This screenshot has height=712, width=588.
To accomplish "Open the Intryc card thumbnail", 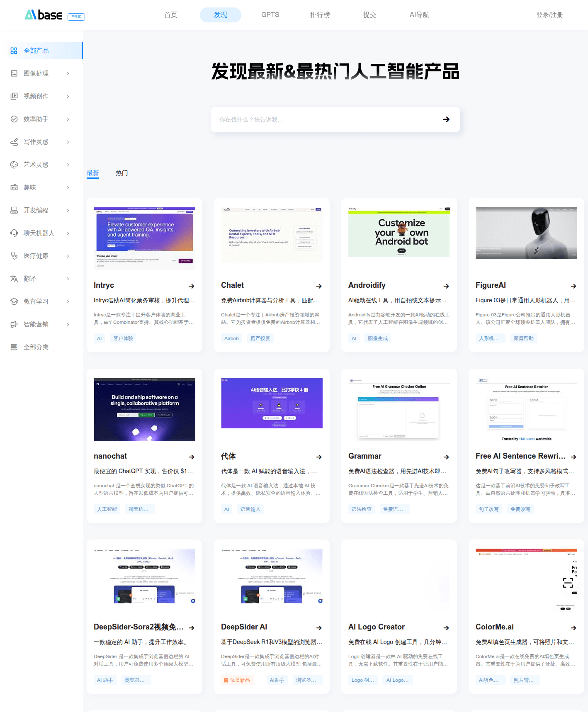I will click(x=144, y=238).
